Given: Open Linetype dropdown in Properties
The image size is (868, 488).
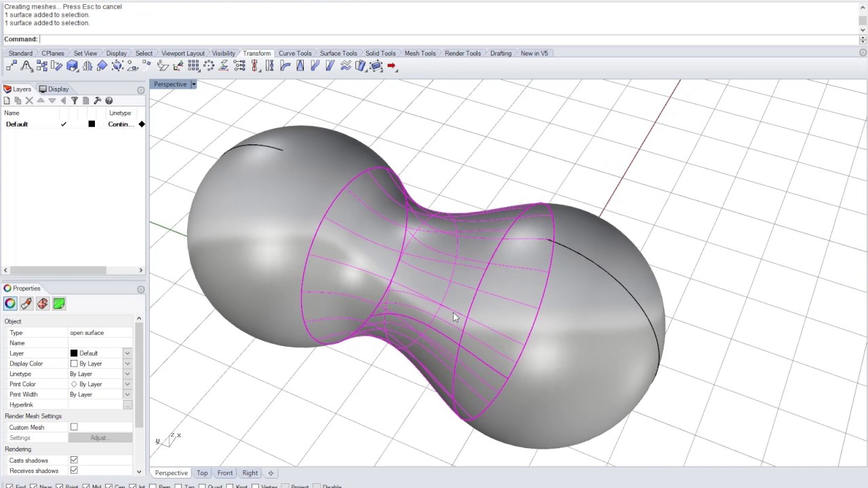Looking at the screenshot, I should pos(127,373).
